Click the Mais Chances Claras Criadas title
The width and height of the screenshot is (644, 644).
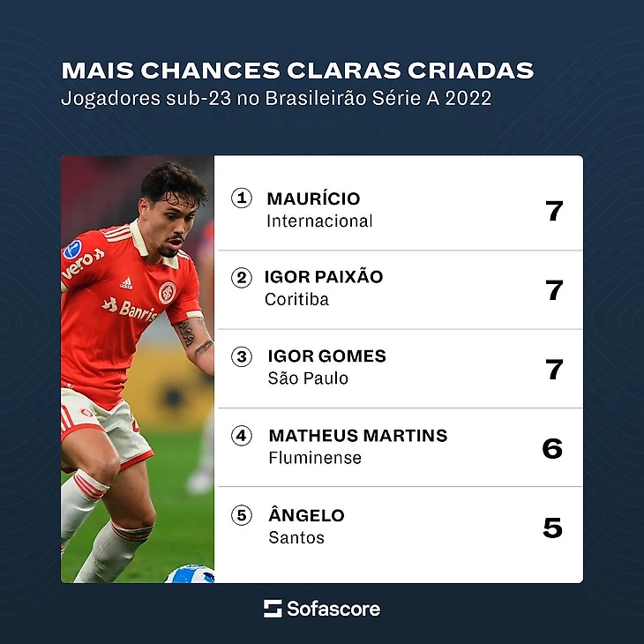(x=298, y=71)
